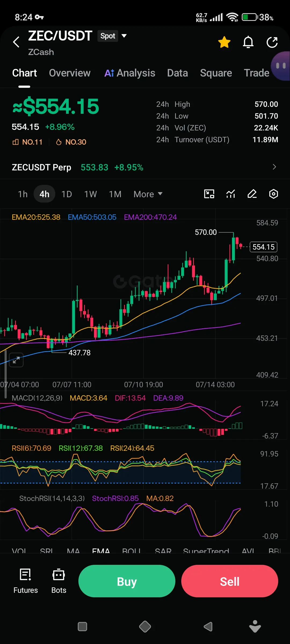
Task: Tap the back arrow beside ZEC/USDT
Action: (x=16, y=42)
